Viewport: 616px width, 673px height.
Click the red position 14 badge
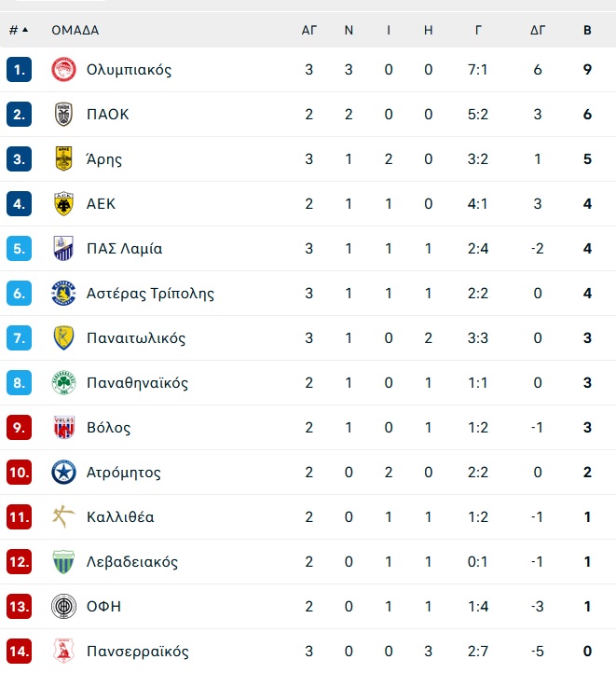pyautogui.click(x=19, y=652)
